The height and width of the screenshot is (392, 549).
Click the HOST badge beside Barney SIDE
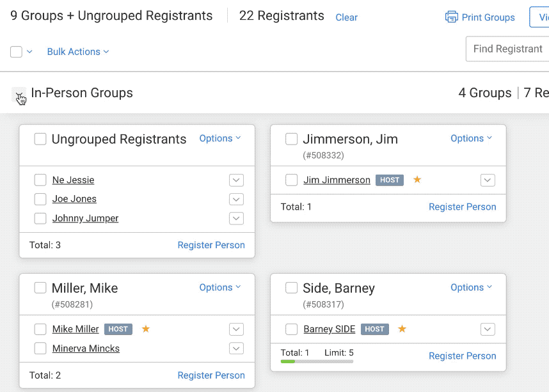click(x=374, y=329)
